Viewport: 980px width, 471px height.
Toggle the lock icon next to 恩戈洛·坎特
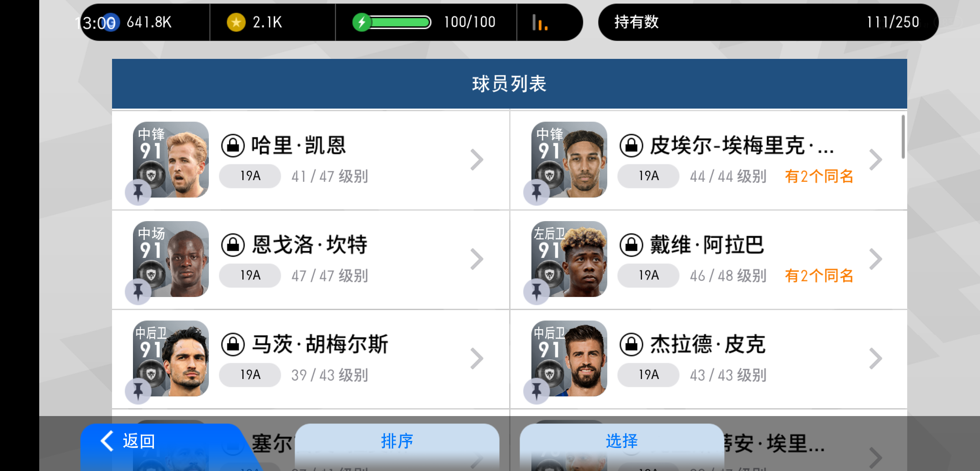(233, 245)
